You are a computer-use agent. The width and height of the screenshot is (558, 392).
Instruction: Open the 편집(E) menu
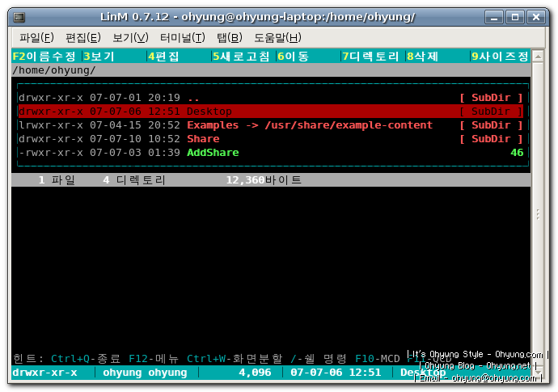(83, 37)
